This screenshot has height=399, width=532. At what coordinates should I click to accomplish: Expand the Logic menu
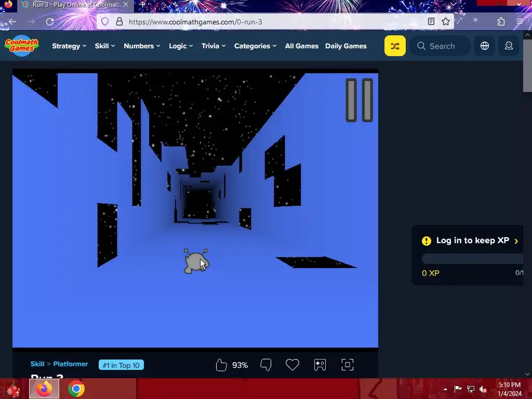[x=181, y=46]
